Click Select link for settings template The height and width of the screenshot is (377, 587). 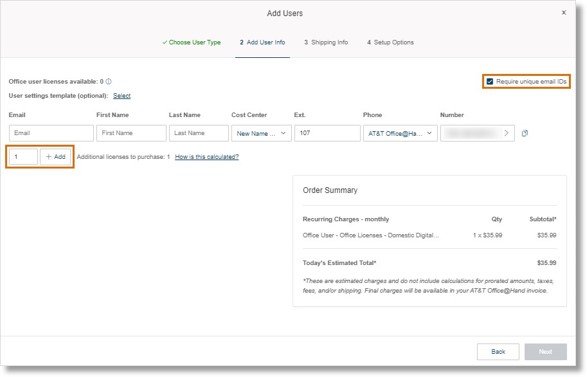(x=122, y=96)
